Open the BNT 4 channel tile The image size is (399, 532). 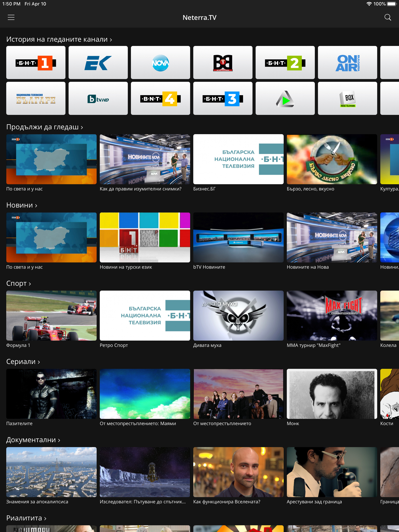pyautogui.click(x=160, y=98)
